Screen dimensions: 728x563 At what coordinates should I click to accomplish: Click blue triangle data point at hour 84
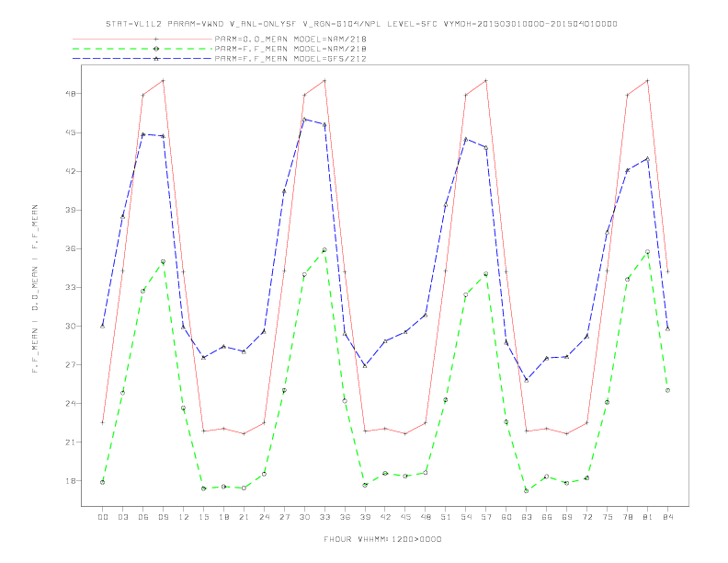[667, 328]
